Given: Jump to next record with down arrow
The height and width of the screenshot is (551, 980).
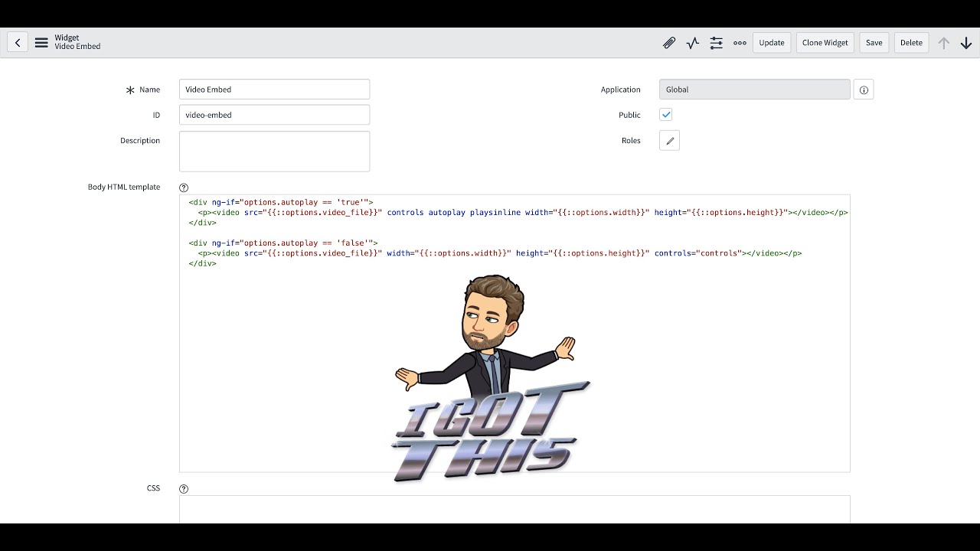Looking at the screenshot, I should (966, 43).
